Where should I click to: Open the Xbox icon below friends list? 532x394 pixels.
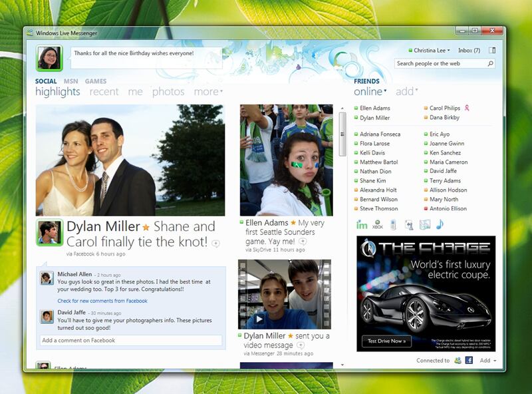(x=378, y=225)
